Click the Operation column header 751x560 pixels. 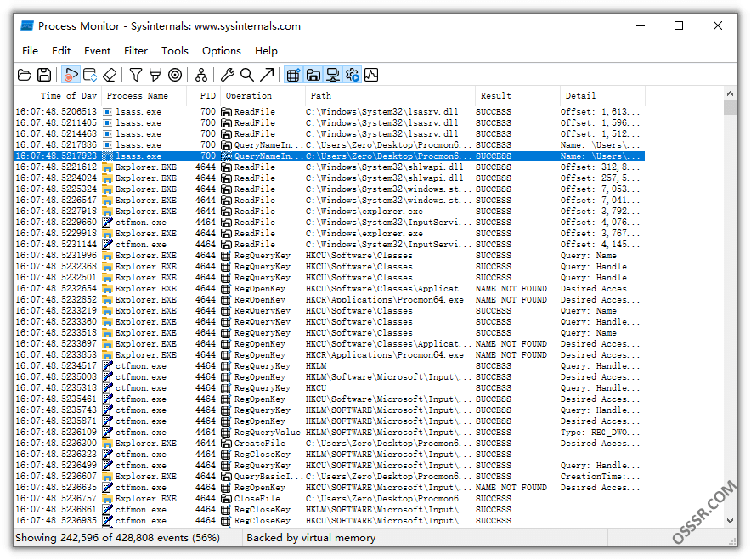click(x=263, y=96)
